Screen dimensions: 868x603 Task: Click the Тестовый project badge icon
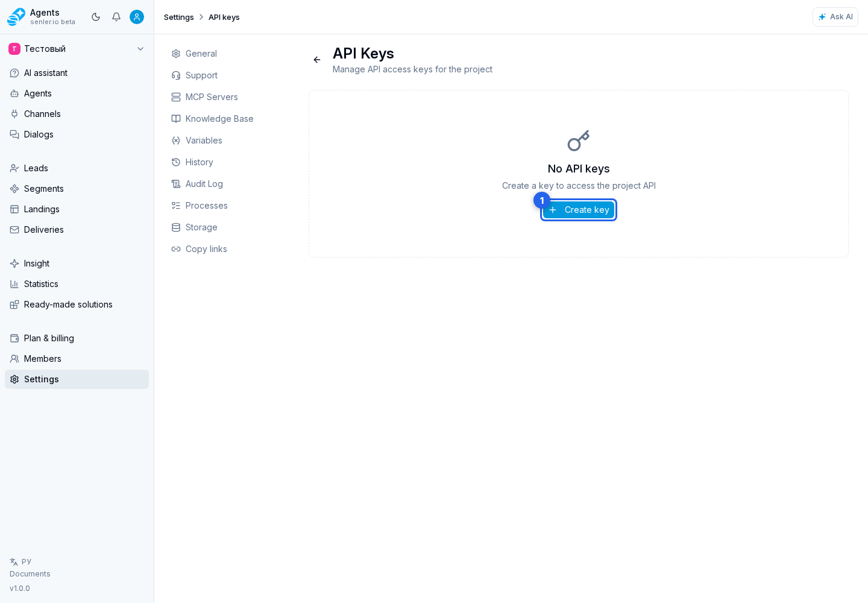14,49
